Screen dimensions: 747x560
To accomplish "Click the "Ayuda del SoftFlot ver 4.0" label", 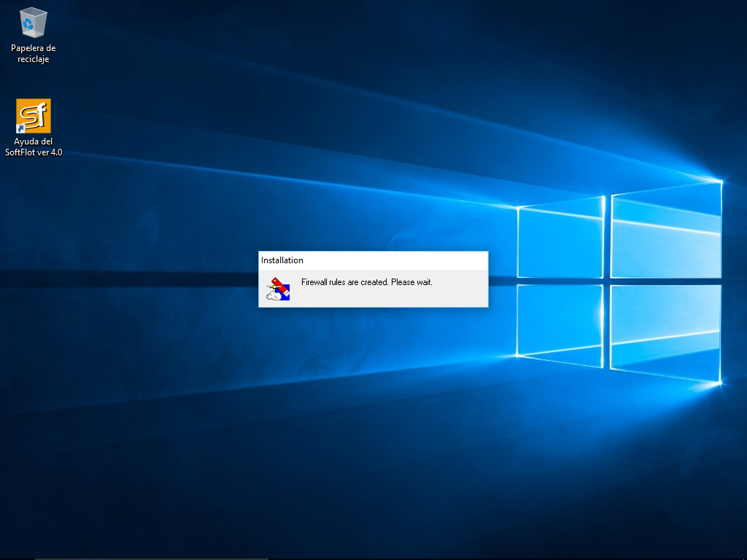I will click(34, 147).
